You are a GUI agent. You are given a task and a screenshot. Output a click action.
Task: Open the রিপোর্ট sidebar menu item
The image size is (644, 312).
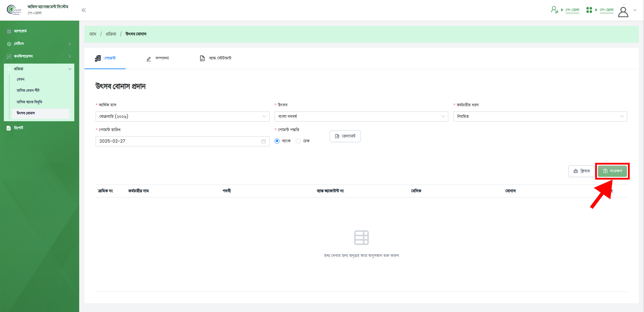coord(18,128)
